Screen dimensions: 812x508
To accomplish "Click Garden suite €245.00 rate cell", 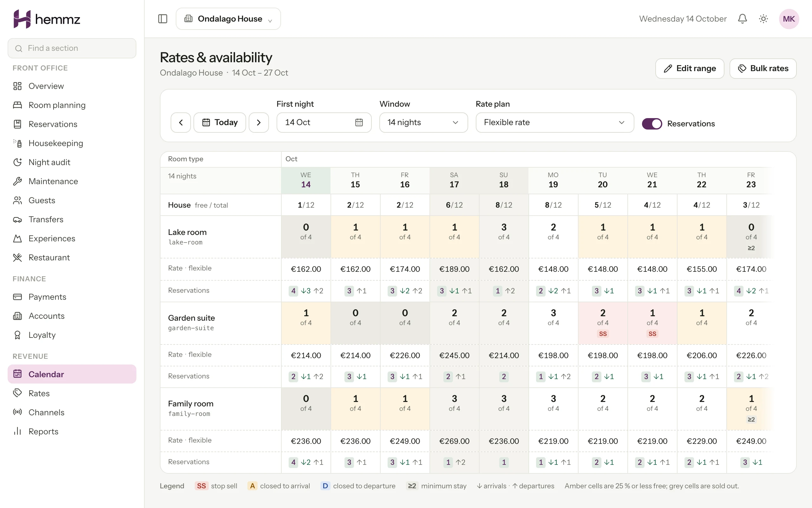I will [x=454, y=356].
